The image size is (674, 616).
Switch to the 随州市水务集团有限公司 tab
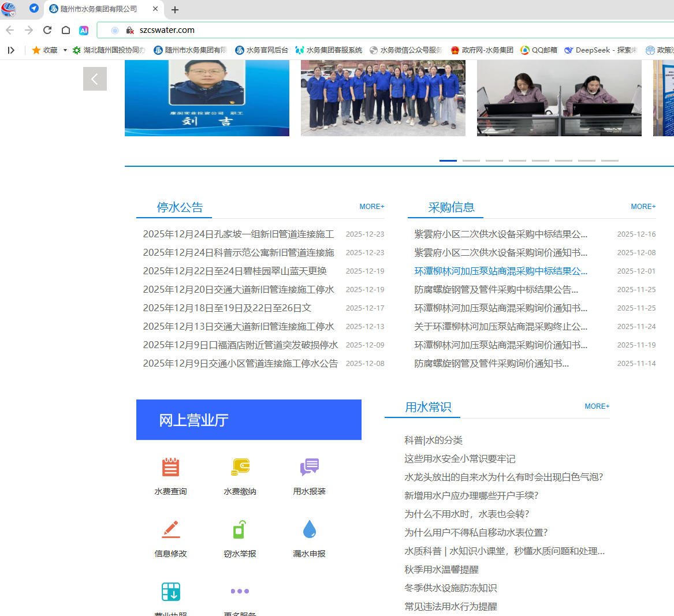click(98, 9)
